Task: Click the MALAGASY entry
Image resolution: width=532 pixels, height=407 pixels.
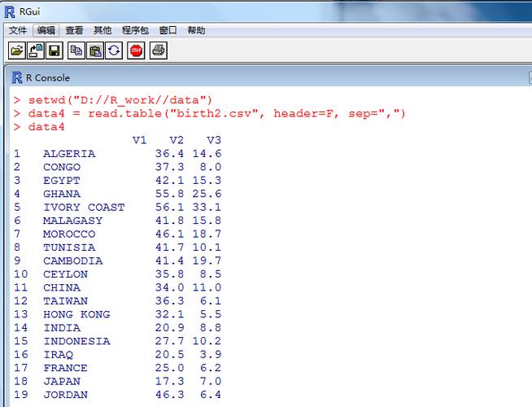Action: 73,221
